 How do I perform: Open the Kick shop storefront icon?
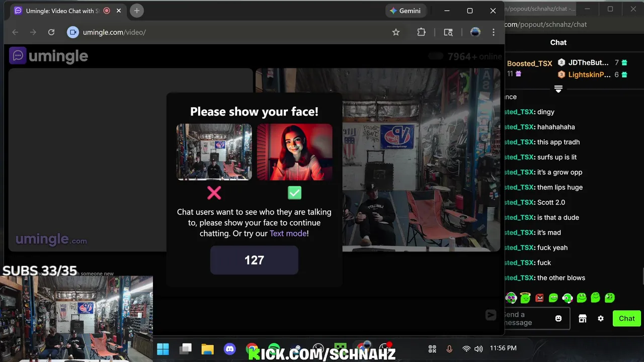pos(583,319)
